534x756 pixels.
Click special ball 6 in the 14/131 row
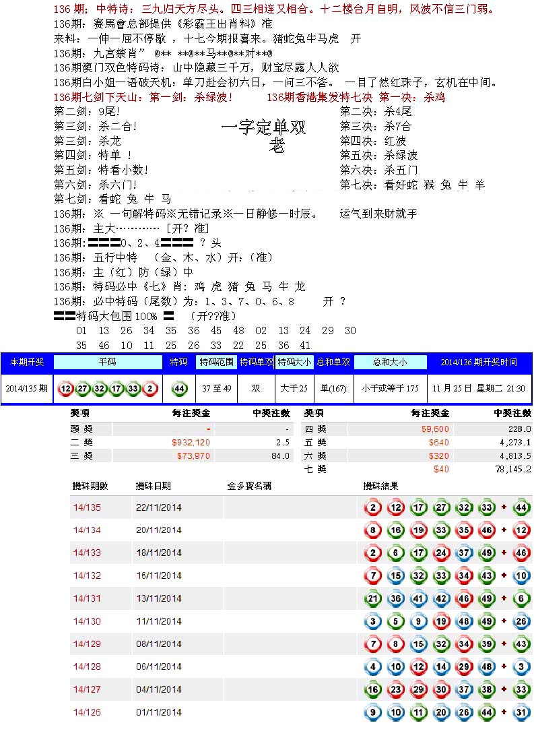pyautogui.click(x=521, y=598)
